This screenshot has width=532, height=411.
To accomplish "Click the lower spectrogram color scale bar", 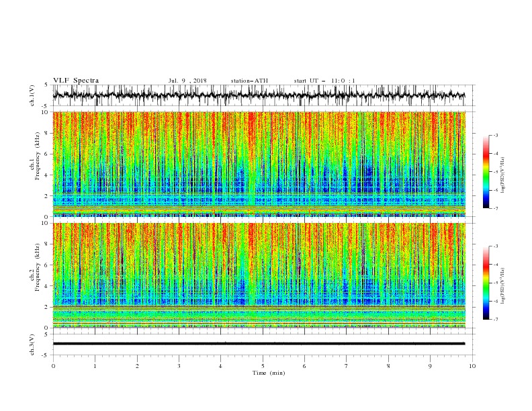I will coord(486,283).
